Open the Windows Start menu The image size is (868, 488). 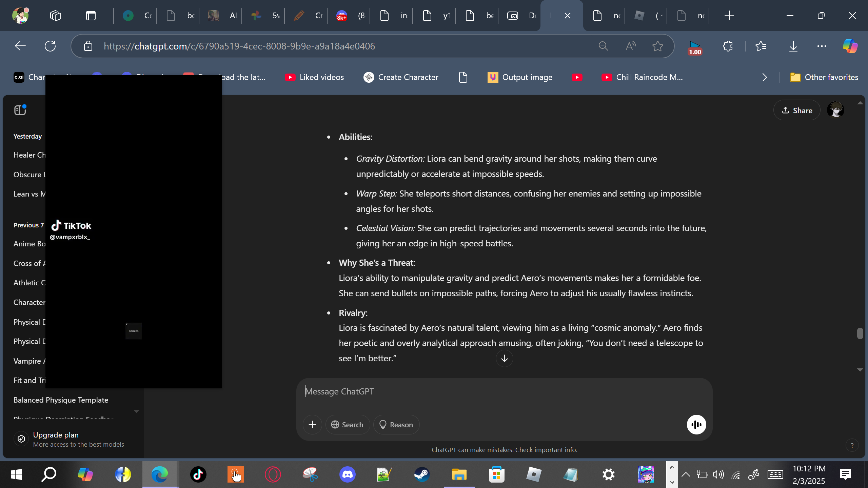(x=16, y=474)
